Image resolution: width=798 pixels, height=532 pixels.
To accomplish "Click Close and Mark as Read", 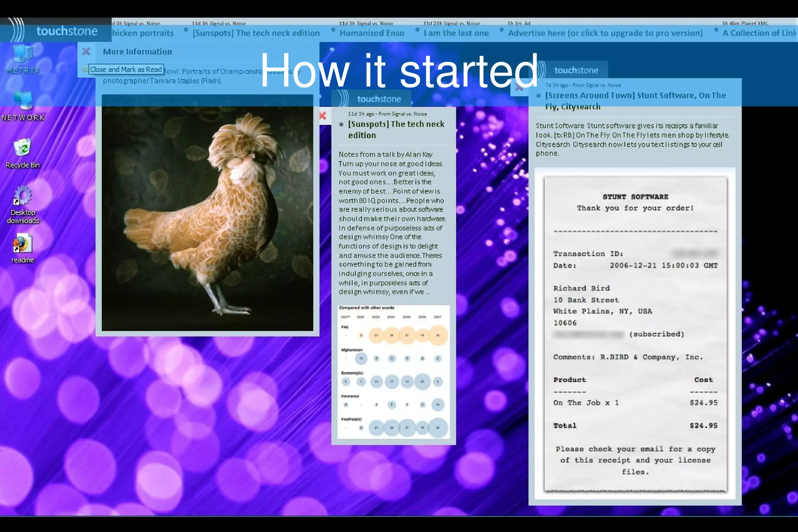I will [125, 69].
